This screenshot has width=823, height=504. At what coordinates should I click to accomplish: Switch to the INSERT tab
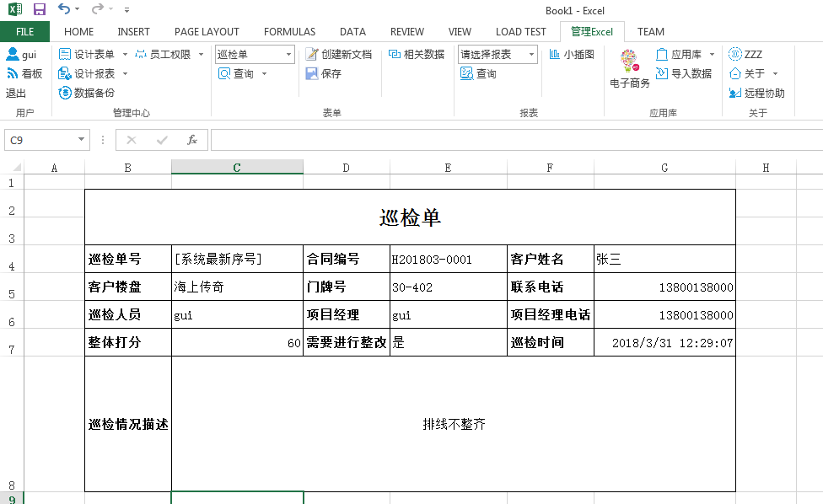tap(133, 31)
